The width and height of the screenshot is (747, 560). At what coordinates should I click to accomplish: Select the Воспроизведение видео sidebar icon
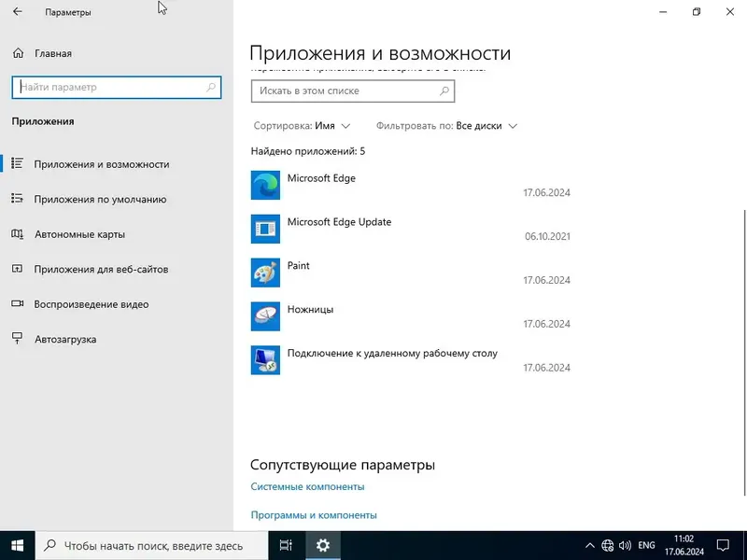(16, 303)
